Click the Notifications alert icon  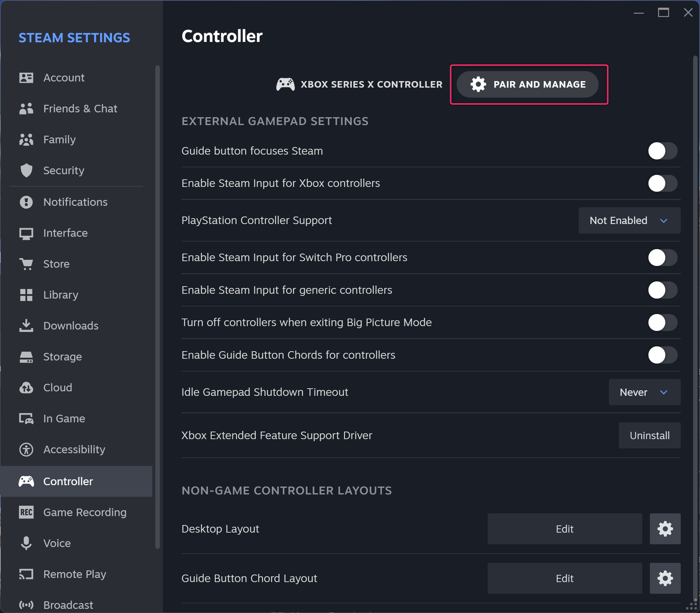(x=26, y=202)
